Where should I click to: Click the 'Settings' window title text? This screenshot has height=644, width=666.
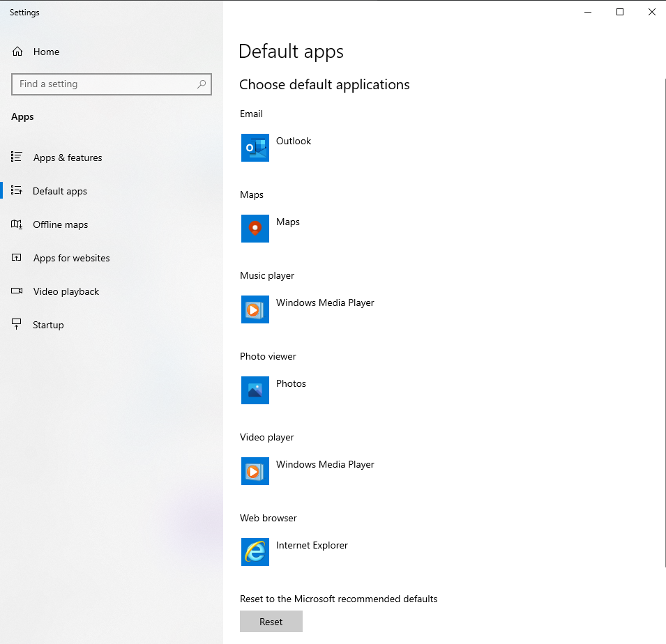(x=24, y=13)
